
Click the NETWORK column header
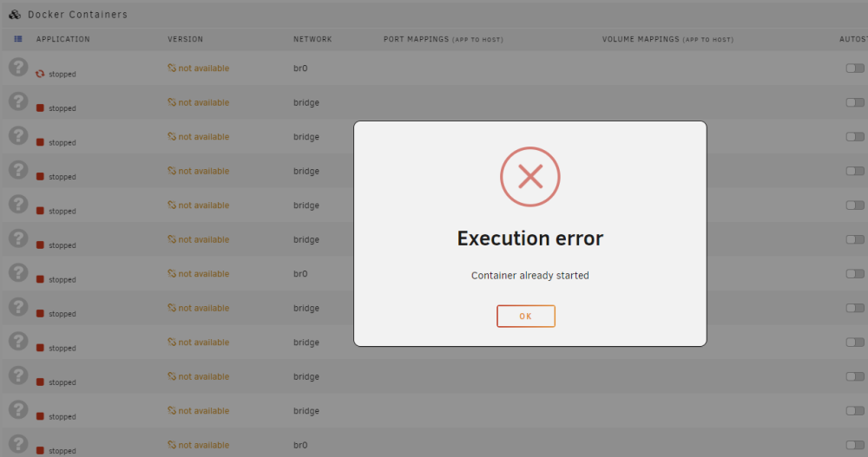click(x=312, y=39)
